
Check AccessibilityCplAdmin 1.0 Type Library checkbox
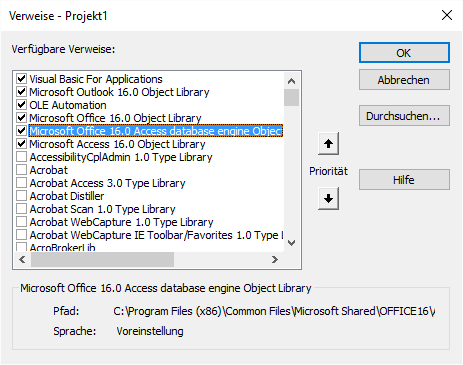pos(22,157)
